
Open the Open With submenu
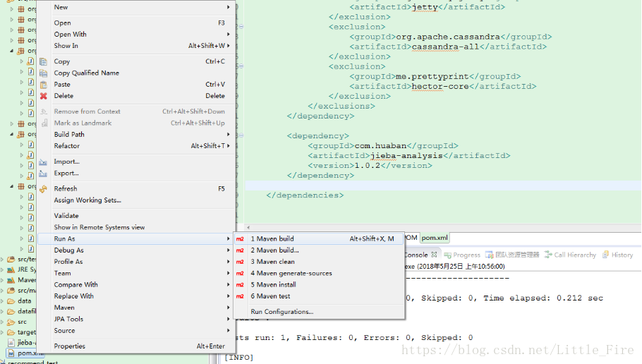click(136, 35)
